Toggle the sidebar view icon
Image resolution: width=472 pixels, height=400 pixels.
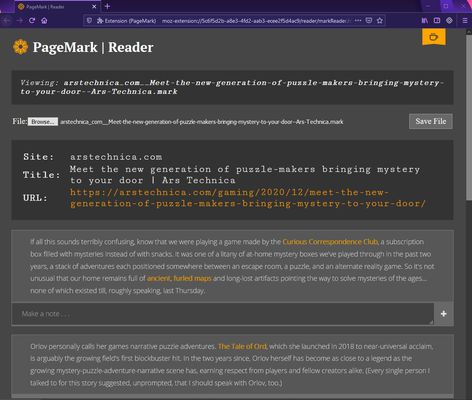(437, 21)
